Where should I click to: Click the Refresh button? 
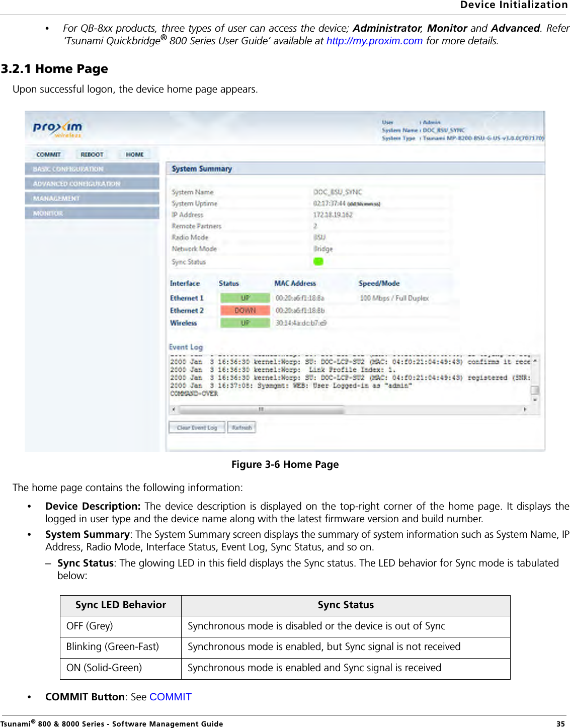241,428
